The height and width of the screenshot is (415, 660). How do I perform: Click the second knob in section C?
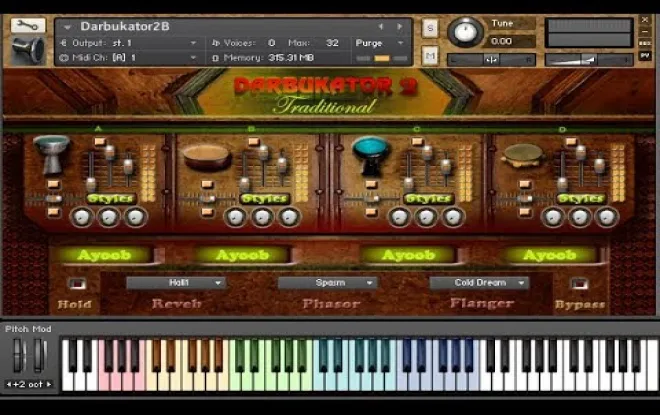click(x=426, y=217)
